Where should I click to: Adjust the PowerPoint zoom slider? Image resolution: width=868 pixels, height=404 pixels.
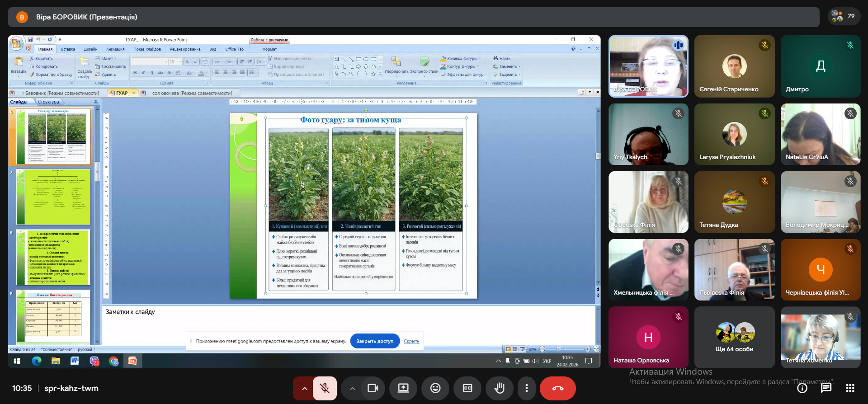[x=559, y=349]
